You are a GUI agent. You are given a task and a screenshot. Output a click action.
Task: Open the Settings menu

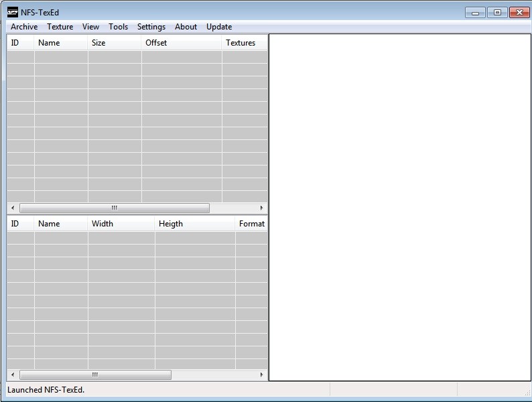pyautogui.click(x=151, y=27)
